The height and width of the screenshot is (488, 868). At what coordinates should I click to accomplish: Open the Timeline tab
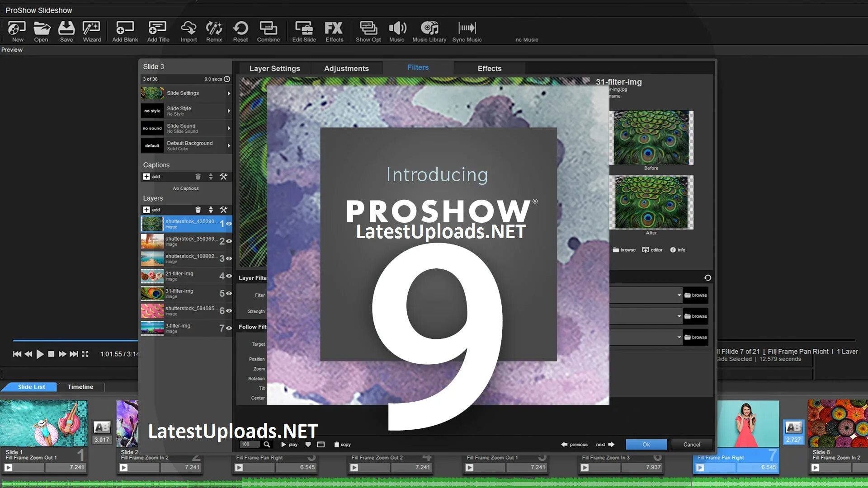[x=80, y=387]
